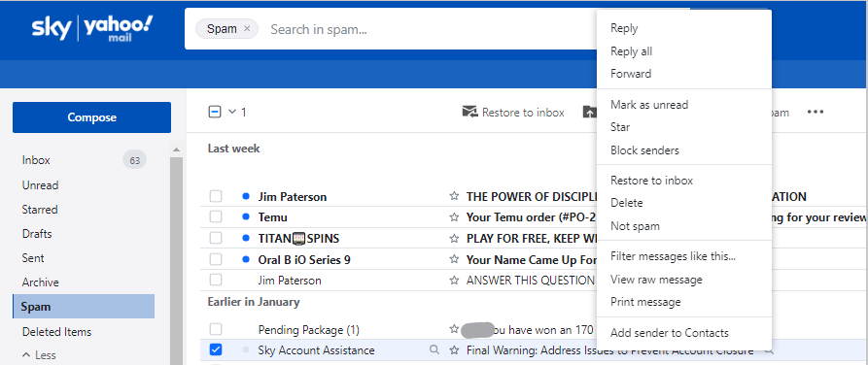Star the Temu order email
The width and height of the screenshot is (868, 365).
(454, 217)
